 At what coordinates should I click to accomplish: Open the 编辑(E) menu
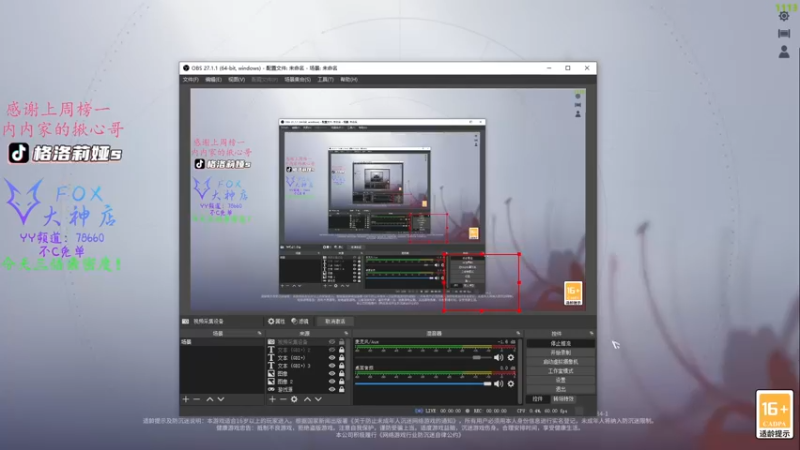click(x=213, y=80)
